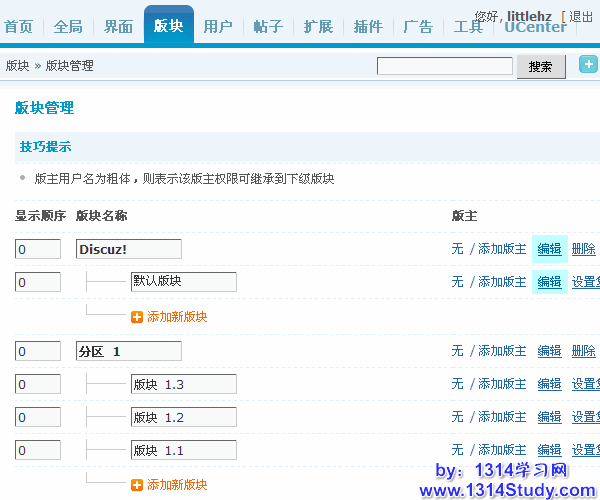This screenshot has height=500, width=600.
Task: Open the 版块 tab
Action: pyautogui.click(x=168, y=27)
